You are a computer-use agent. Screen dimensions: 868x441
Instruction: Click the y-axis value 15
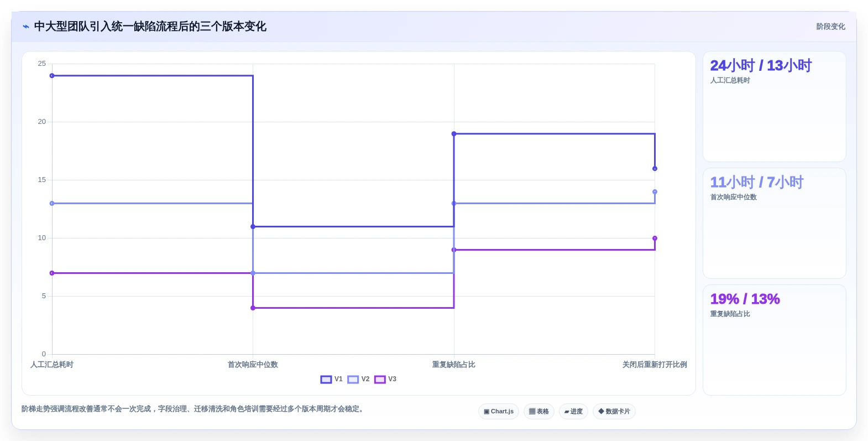point(42,180)
